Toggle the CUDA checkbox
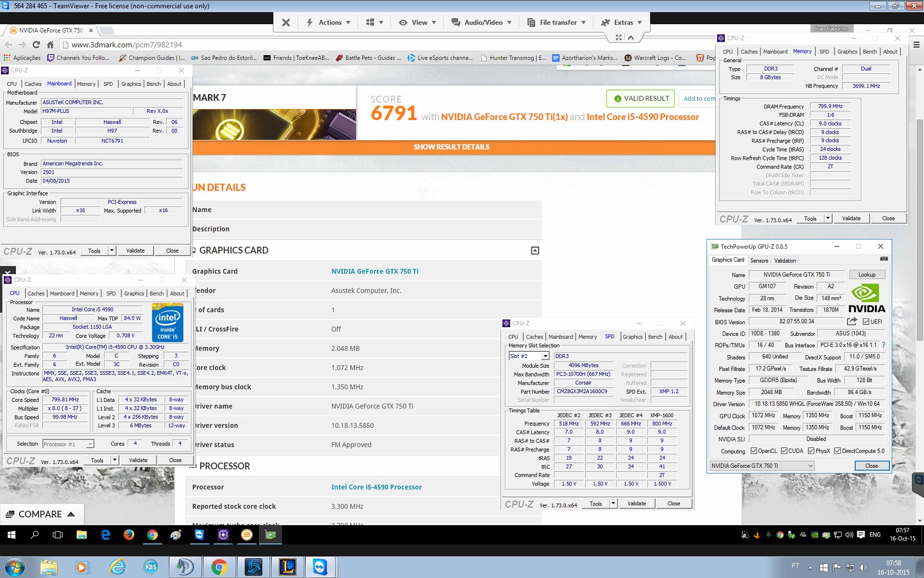The image size is (924, 578). click(x=784, y=451)
